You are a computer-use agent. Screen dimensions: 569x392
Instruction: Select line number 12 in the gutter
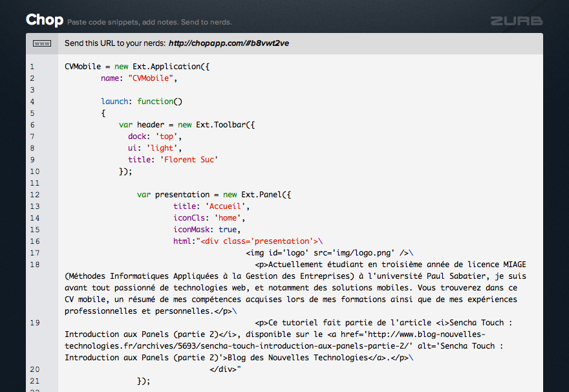34,195
